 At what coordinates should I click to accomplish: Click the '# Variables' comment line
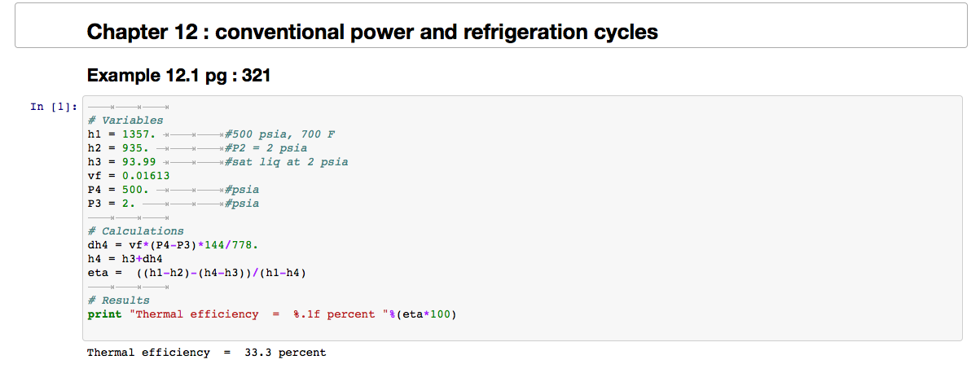click(125, 121)
